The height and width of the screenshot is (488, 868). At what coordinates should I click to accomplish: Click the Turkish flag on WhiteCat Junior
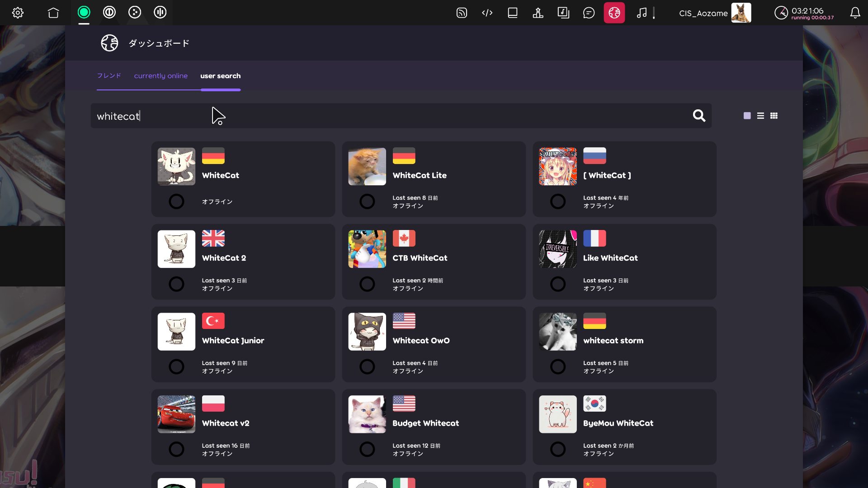pos(213,321)
